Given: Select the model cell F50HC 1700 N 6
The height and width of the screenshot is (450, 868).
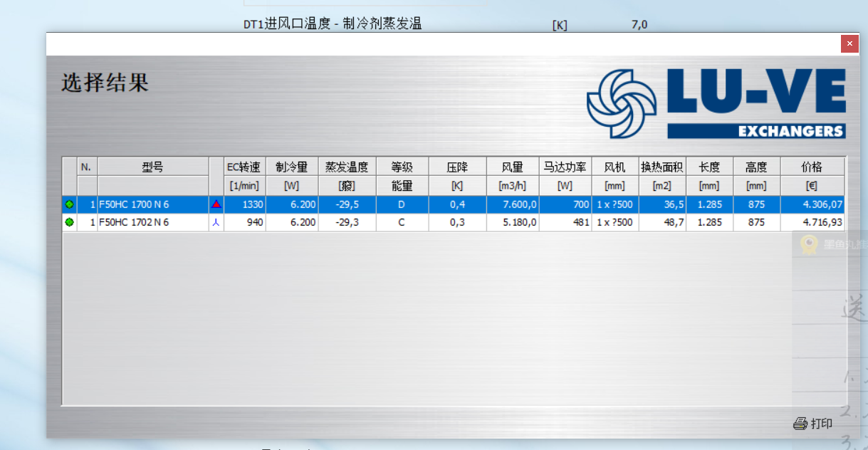Looking at the screenshot, I should coord(153,204).
